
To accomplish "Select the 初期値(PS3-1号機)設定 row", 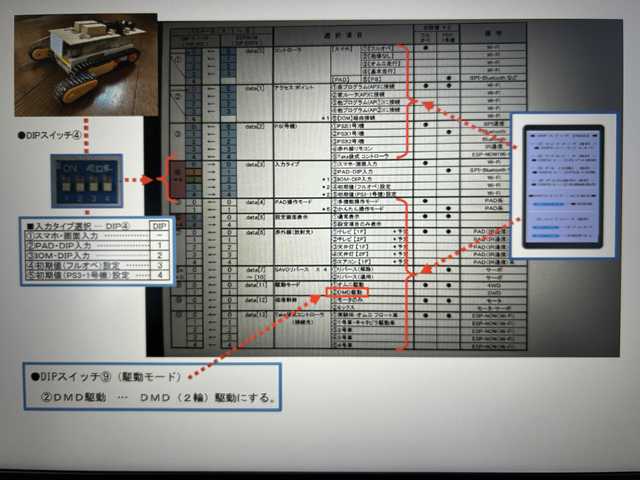I will click(85, 276).
